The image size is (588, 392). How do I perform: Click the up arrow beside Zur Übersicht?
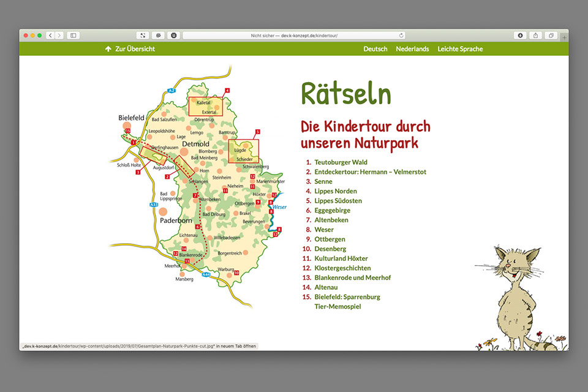click(108, 49)
